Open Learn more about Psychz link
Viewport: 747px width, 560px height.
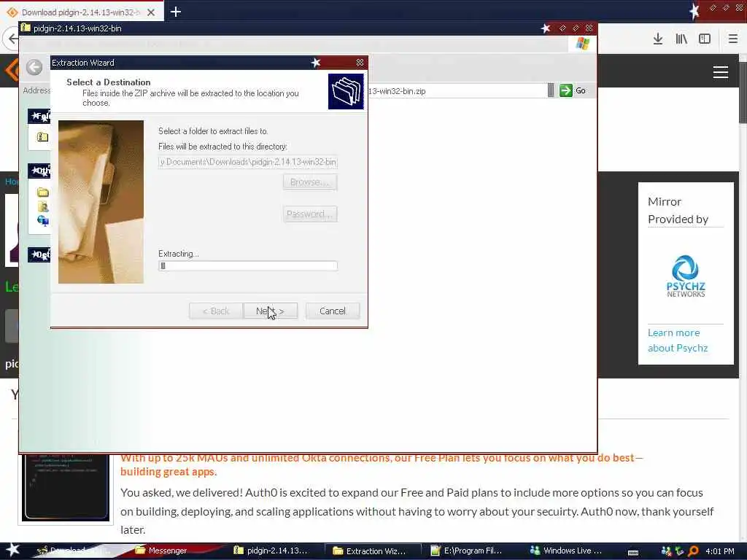678,340
